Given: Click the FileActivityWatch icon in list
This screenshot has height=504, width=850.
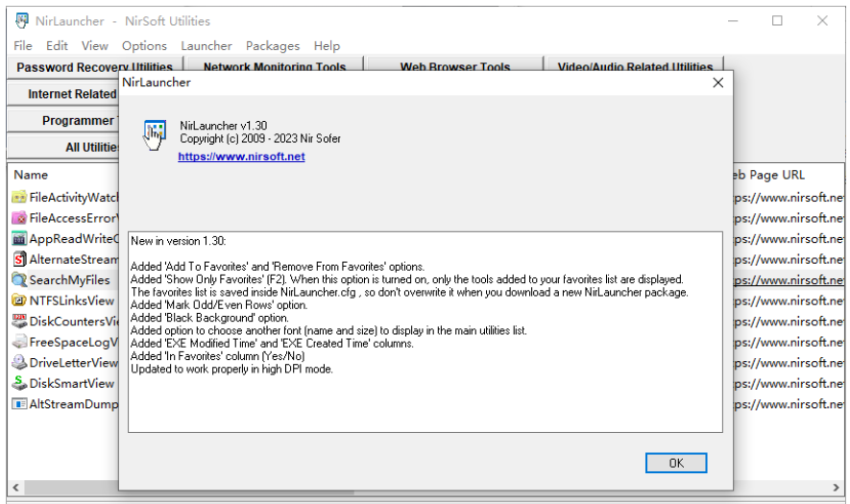Looking at the screenshot, I should pyautogui.click(x=19, y=197).
